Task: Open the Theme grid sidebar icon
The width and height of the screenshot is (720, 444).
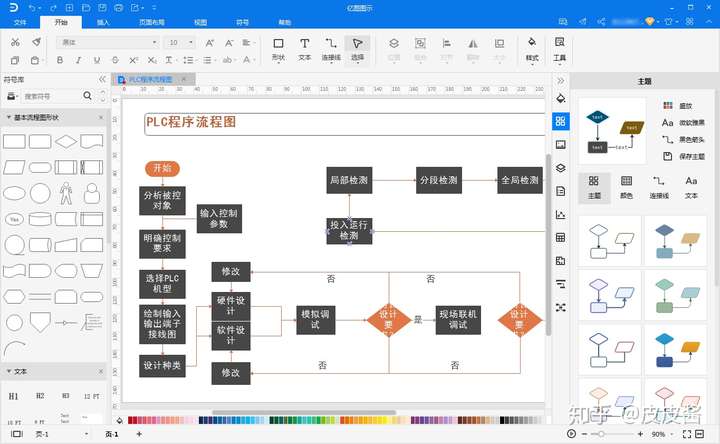Action: (560, 121)
